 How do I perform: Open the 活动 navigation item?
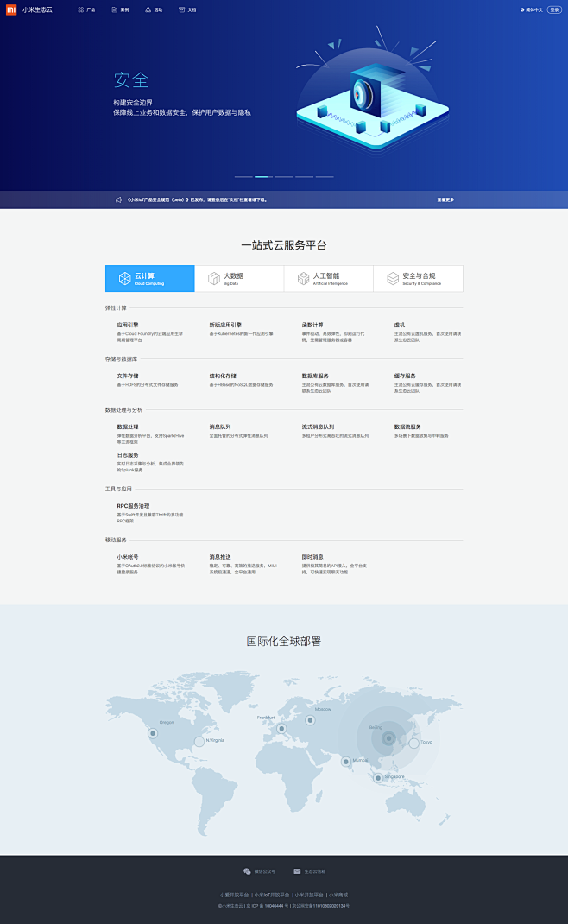tap(154, 10)
